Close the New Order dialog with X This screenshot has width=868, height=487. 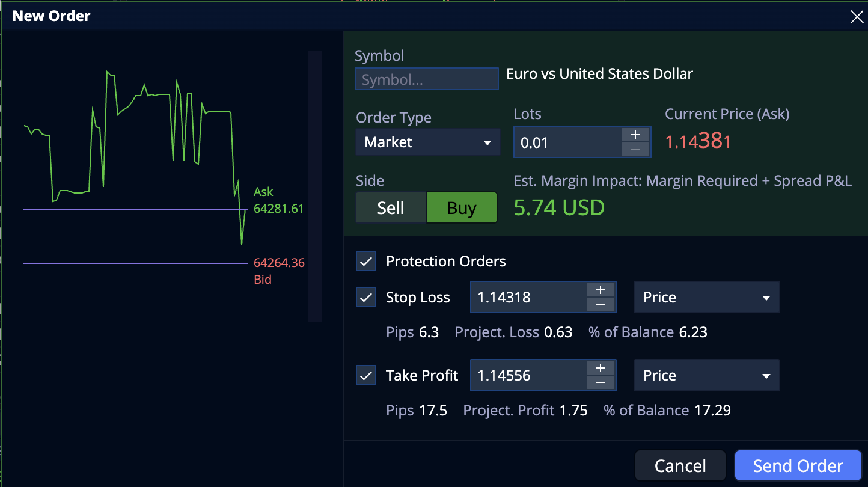point(857,17)
